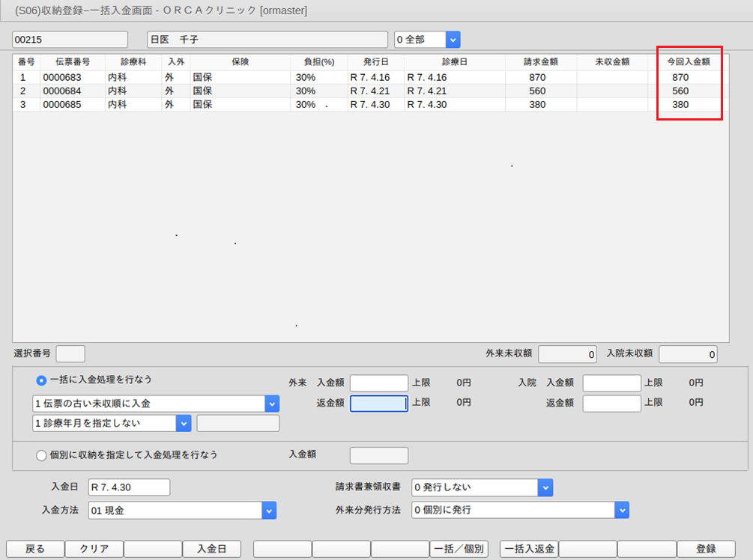Open the 0 全部 dropdown
Screen dimensions: 753x560
[x=453, y=39]
